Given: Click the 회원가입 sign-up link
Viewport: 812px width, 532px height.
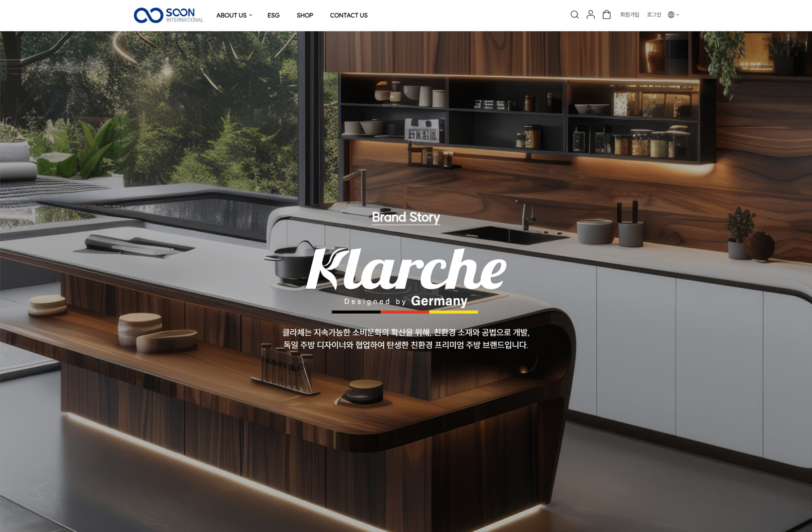Looking at the screenshot, I should [629, 15].
